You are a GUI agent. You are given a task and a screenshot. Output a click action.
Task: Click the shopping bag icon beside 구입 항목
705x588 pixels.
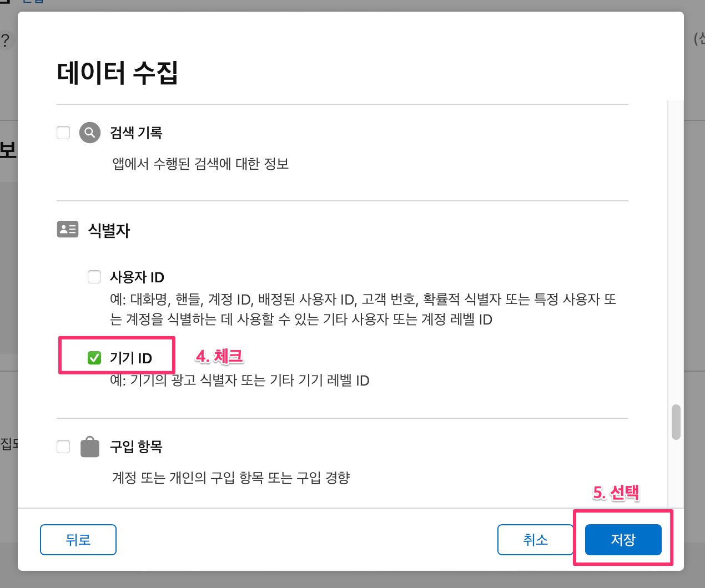90,447
